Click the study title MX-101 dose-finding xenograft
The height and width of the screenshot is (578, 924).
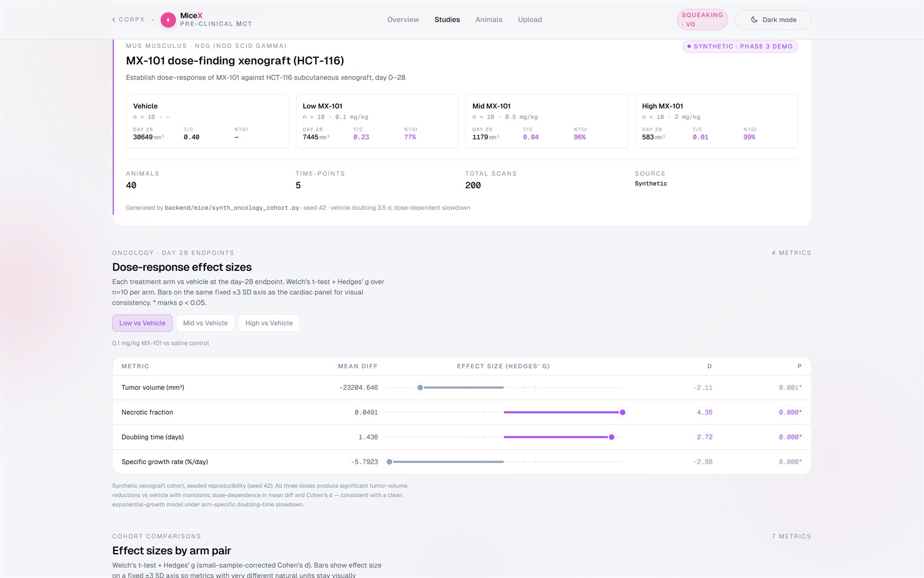point(235,61)
